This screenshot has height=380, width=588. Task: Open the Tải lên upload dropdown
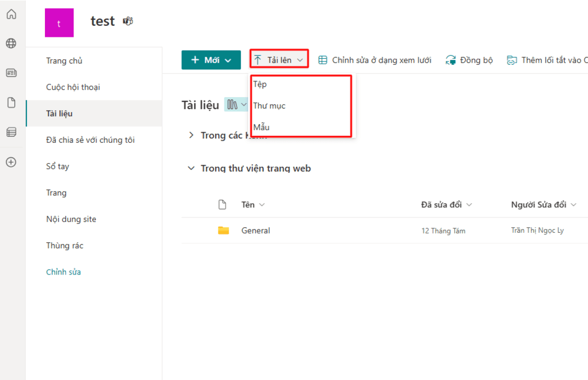(x=279, y=60)
